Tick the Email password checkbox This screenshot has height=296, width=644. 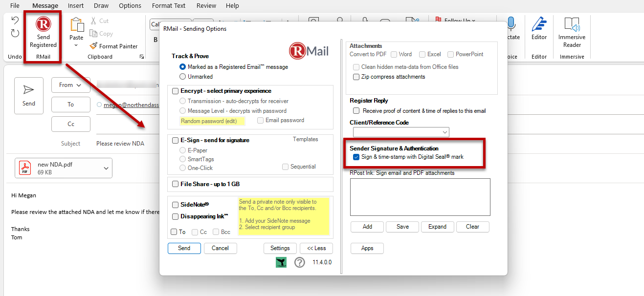261,120
